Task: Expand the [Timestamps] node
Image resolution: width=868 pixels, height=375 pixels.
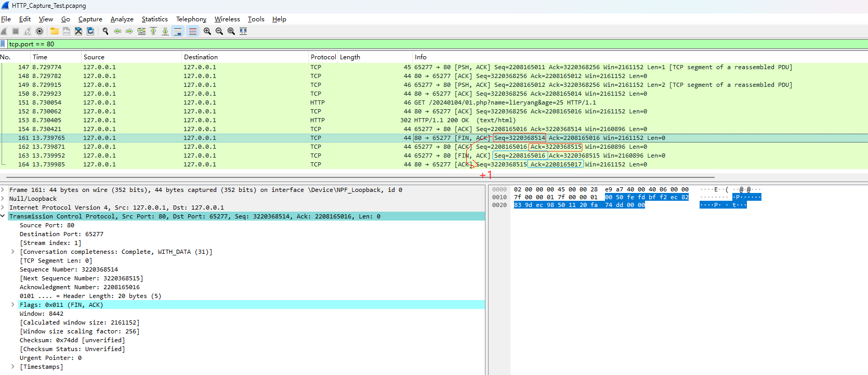Action: (13, 367)
